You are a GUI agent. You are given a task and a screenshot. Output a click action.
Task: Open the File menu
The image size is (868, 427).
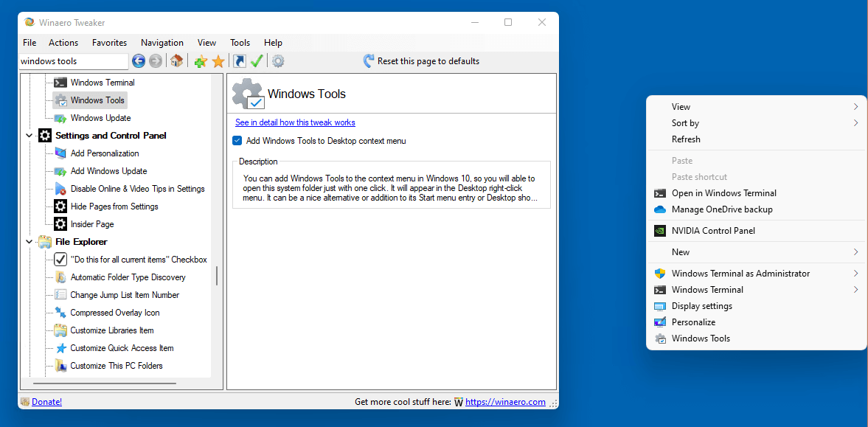[30, 43]
